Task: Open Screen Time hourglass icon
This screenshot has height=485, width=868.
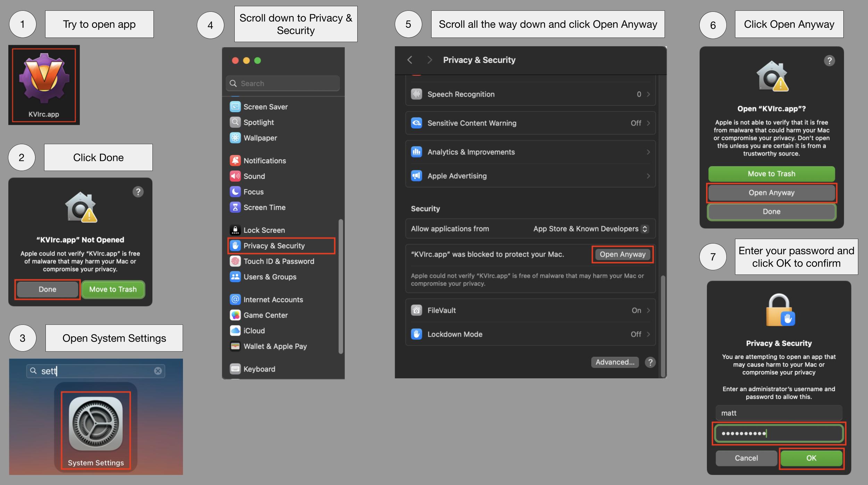Action: pos(235,207)
